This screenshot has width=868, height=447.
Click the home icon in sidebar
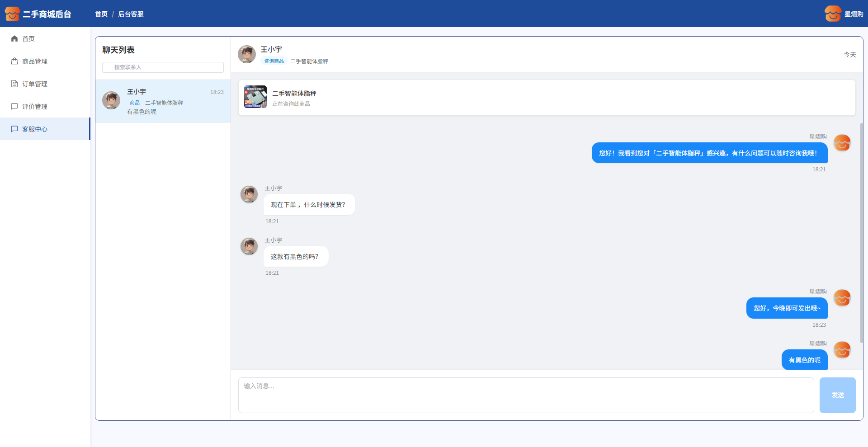tap(14, 39)
